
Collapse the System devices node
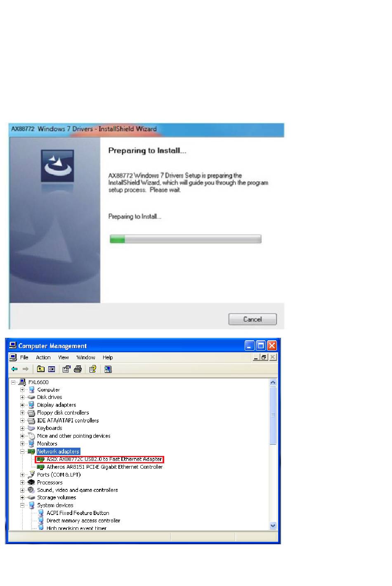[x=22, y=505]
